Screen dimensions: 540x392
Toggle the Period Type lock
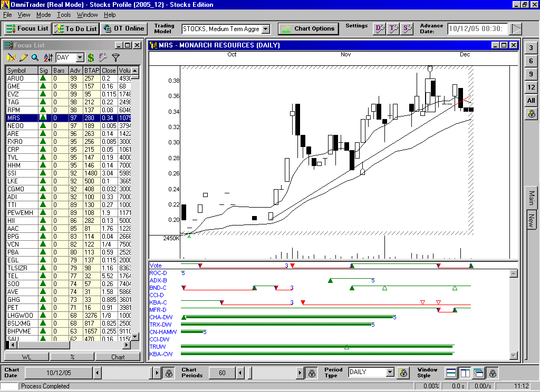(x=403, y=373)
